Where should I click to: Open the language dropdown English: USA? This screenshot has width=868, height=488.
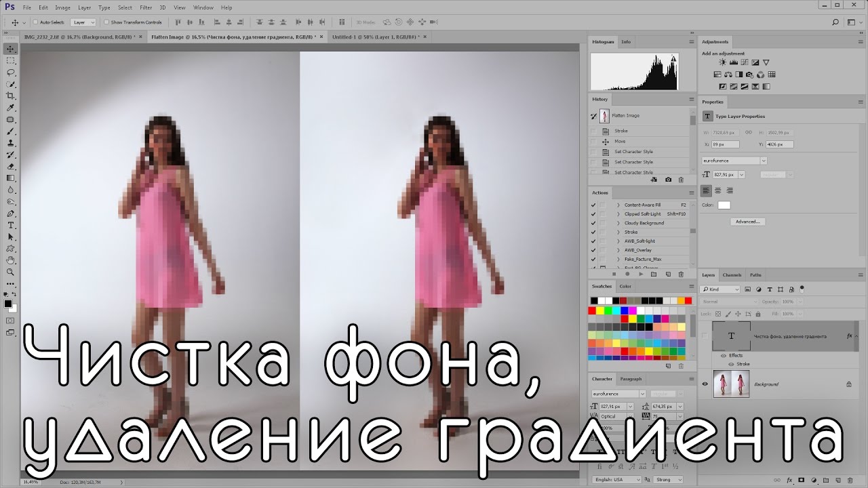pyautogui.click(x=618, y=480)
